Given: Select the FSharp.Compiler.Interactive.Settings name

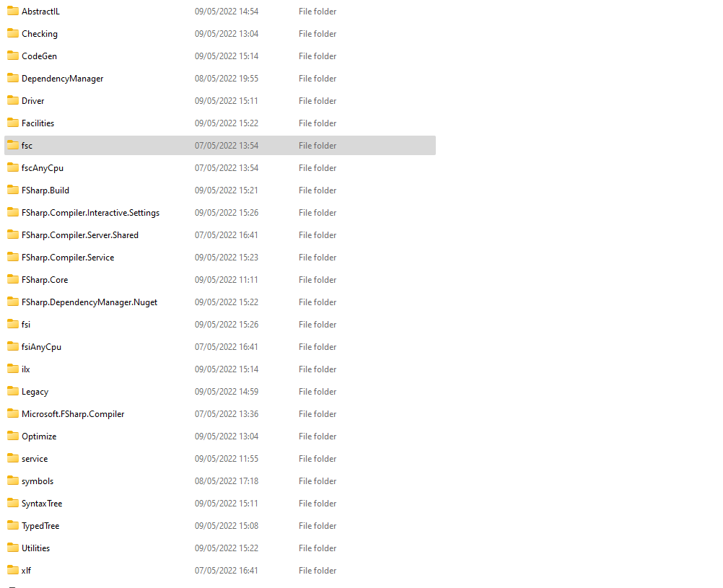Looking at the screenshot, I should point(90,213).
